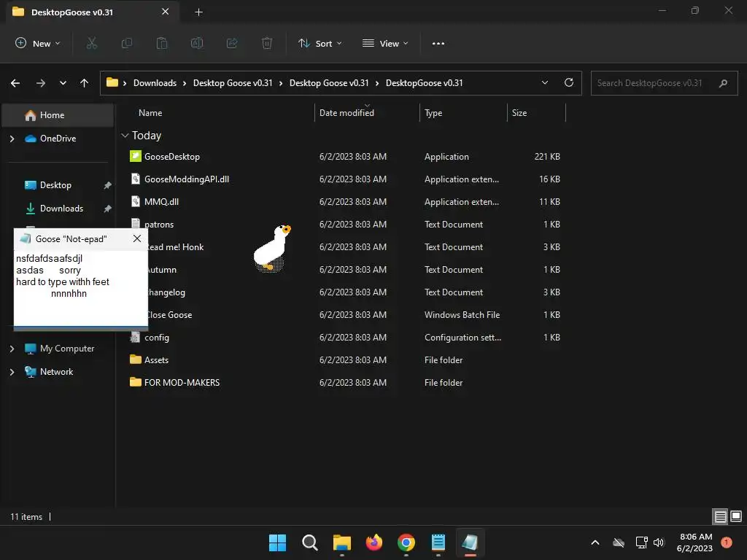Unpin Desktop using its pin icon
Screen dimensions: 747x560
[x=108, y=185]
